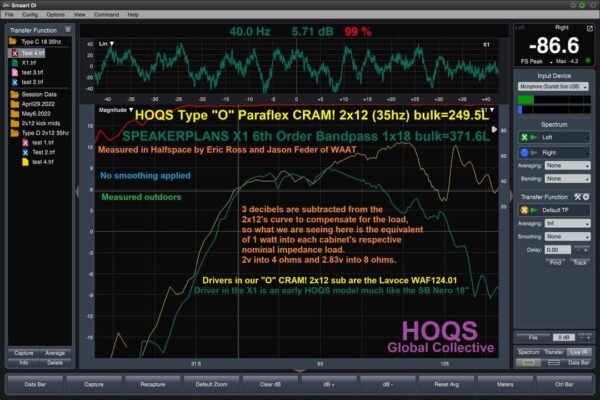Image resolution: width=600 pixels, height=400 pixels.
Task: Click the pink icon beside test 3.trf
Action: (15, 72)
